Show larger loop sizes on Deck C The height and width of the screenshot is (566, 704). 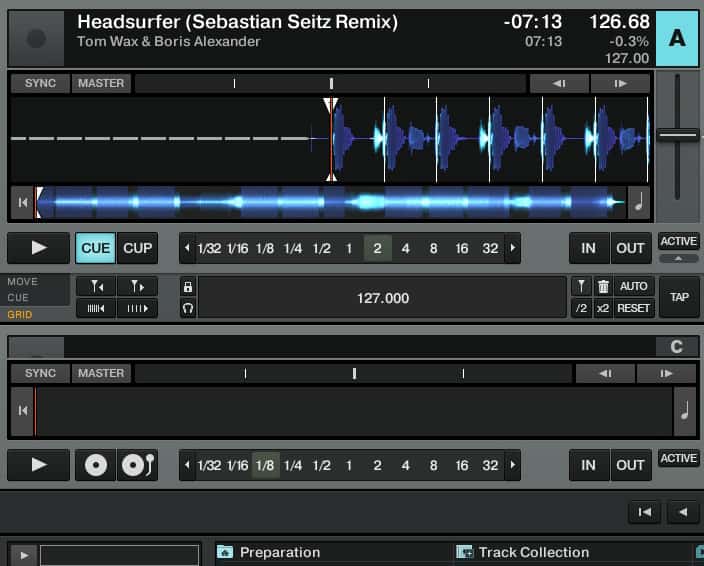point(513,465)
